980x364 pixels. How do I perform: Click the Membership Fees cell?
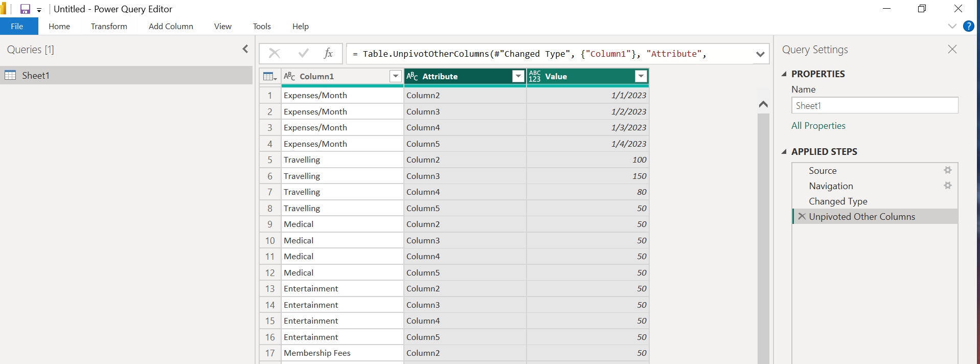pos(343,353)
